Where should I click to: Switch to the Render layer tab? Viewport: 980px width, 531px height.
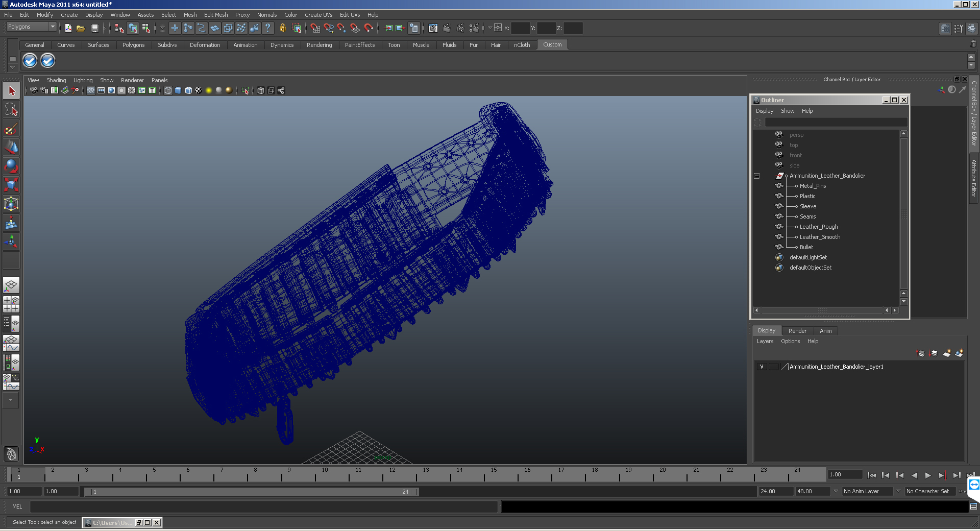click(x=797, y=331)
